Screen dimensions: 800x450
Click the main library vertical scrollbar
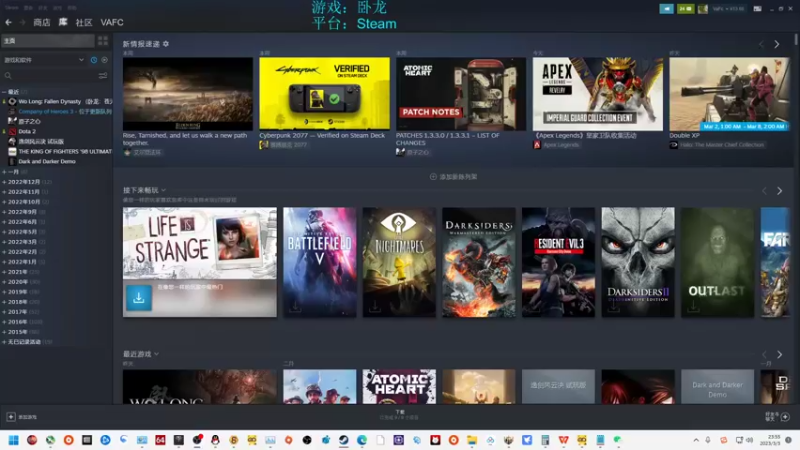coord(796,39)
